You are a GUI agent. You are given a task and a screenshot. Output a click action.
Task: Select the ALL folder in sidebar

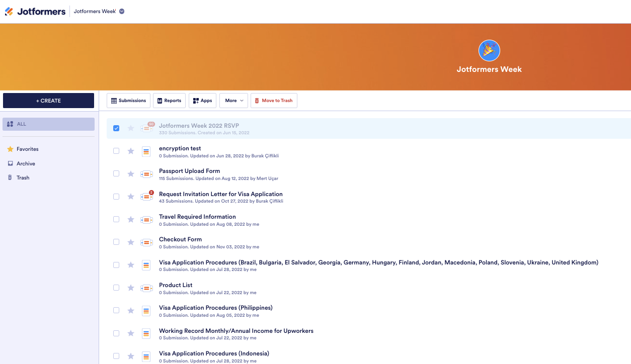[x=48, y=124]
